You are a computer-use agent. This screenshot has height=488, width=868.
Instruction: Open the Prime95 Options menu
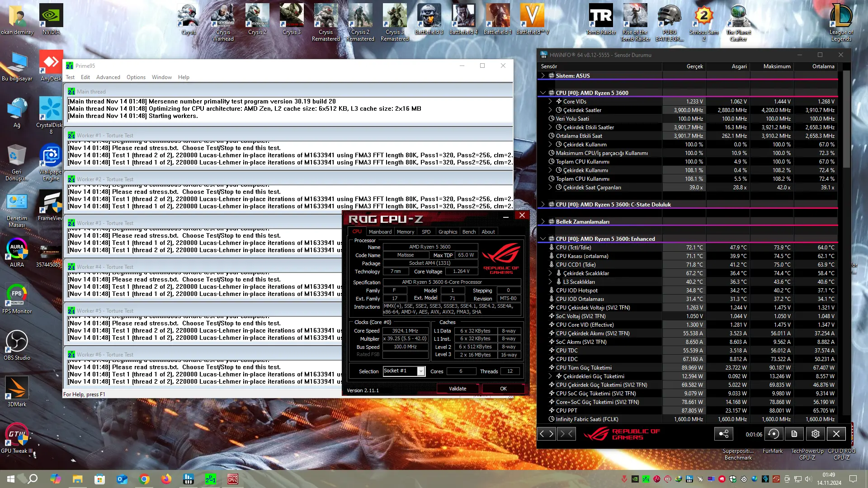(136, 77)
